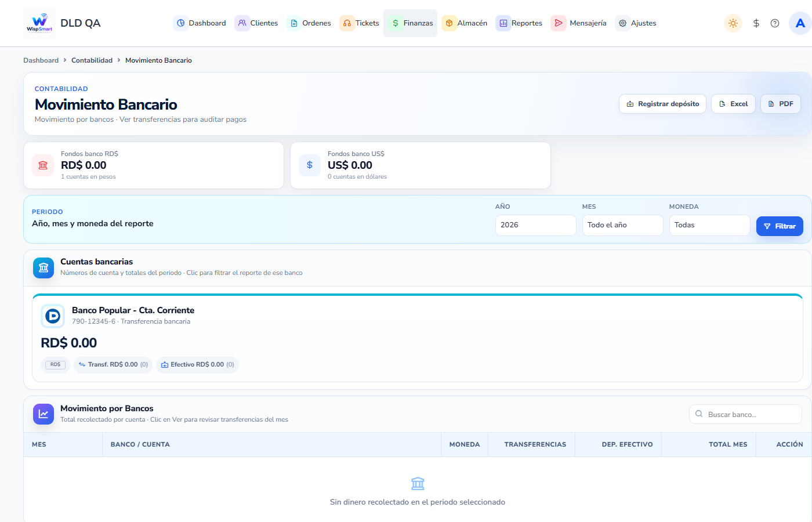Click the Movimiento por Bancos chart icon

coord(43,414)
